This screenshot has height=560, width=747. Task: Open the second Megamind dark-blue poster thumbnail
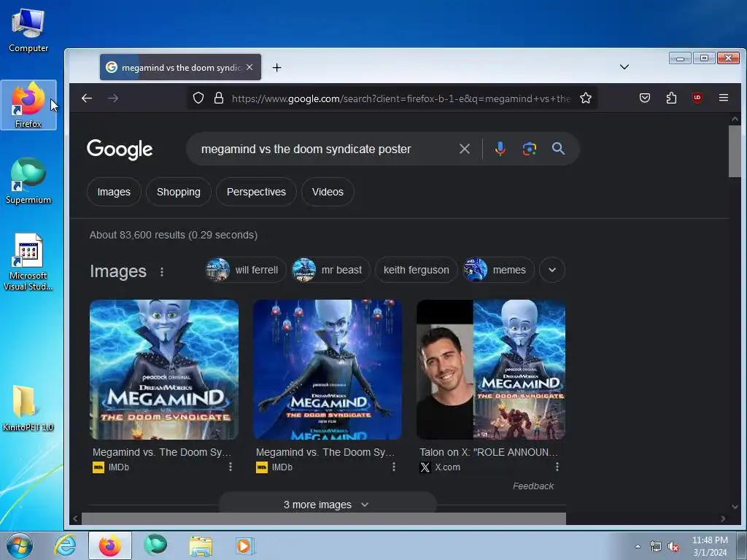[328, 370]
